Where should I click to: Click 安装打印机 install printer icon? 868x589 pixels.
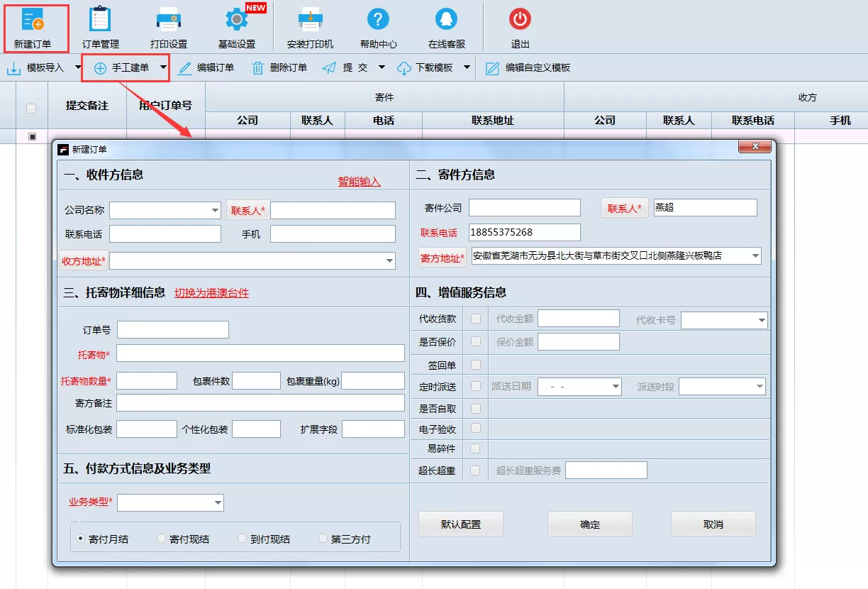tap(310, 20)
